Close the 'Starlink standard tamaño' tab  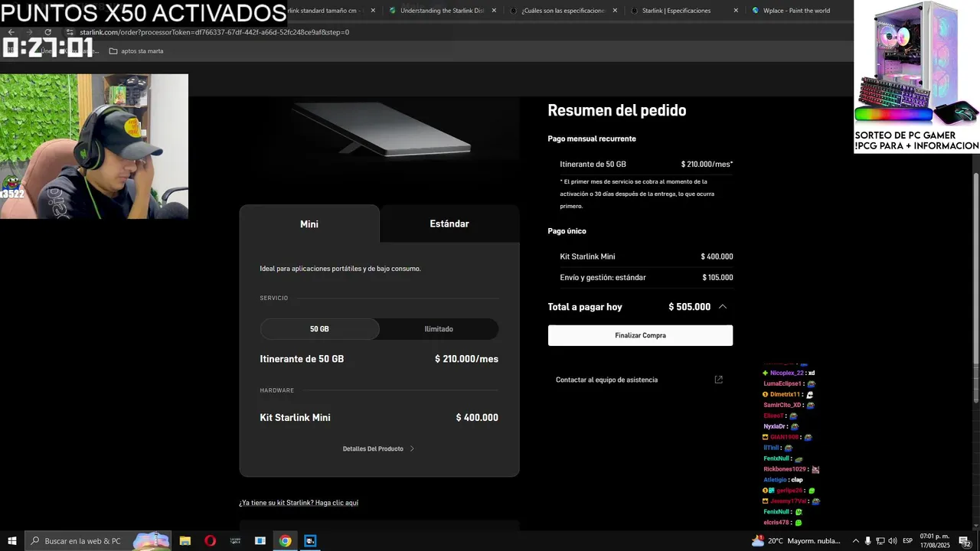tap(373, 11)
